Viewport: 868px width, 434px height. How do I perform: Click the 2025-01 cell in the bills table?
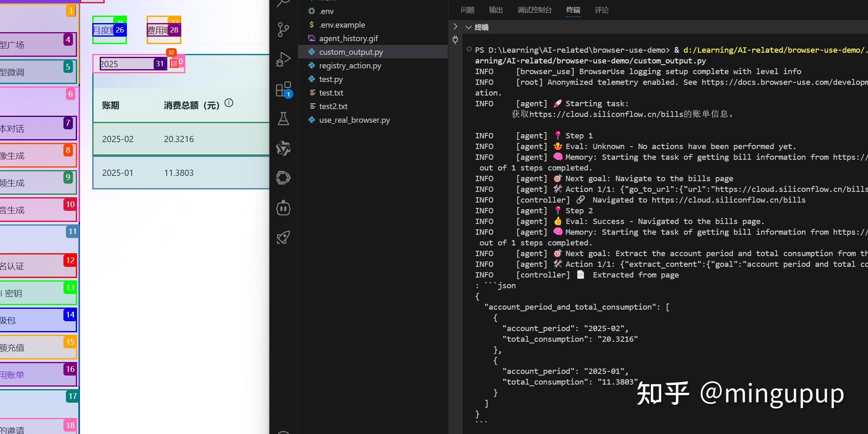(118, 173)
